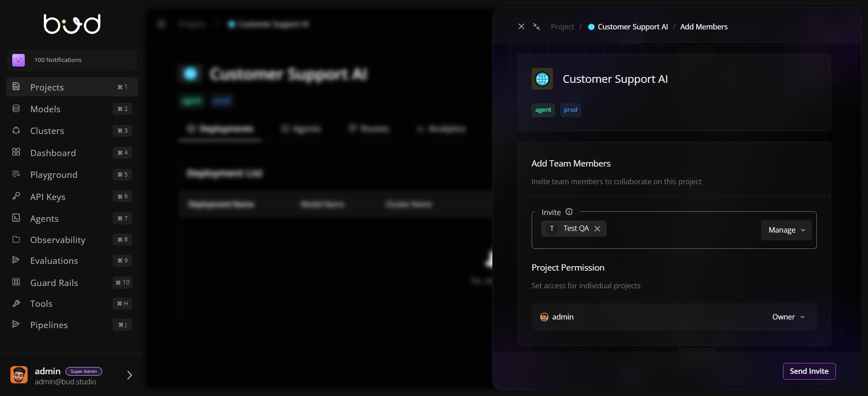Image resolution: width=868 pixels, height=396 pixels.
Task: Click the Project Permission heading
Action: click(568, 267)
